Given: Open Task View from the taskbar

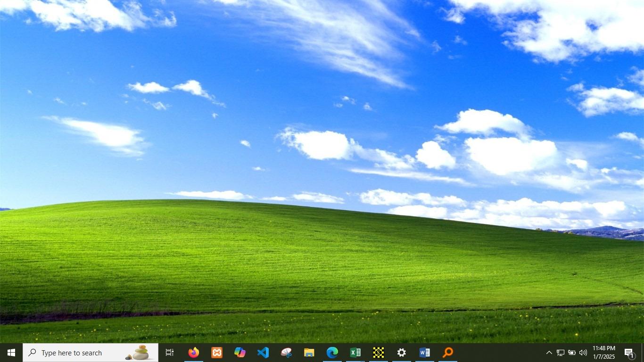Looking at the screenshot, I should point(170,353).
